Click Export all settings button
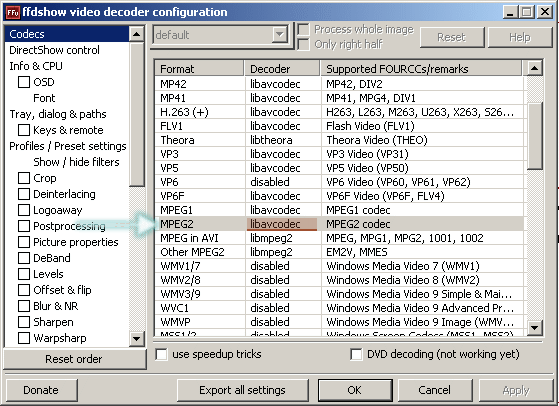The width and height of the screenshot is (559, 406). coord(242,390)
